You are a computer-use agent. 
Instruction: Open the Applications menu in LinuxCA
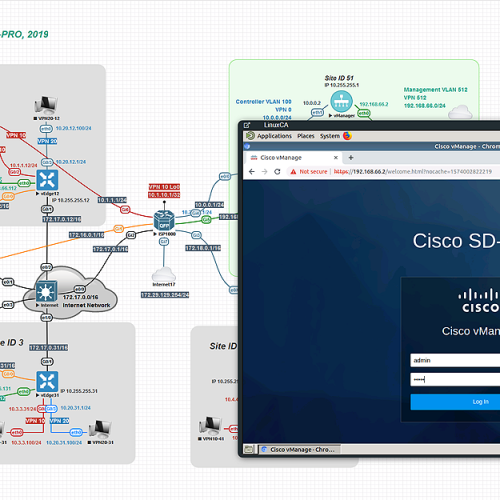pos(274,136)
